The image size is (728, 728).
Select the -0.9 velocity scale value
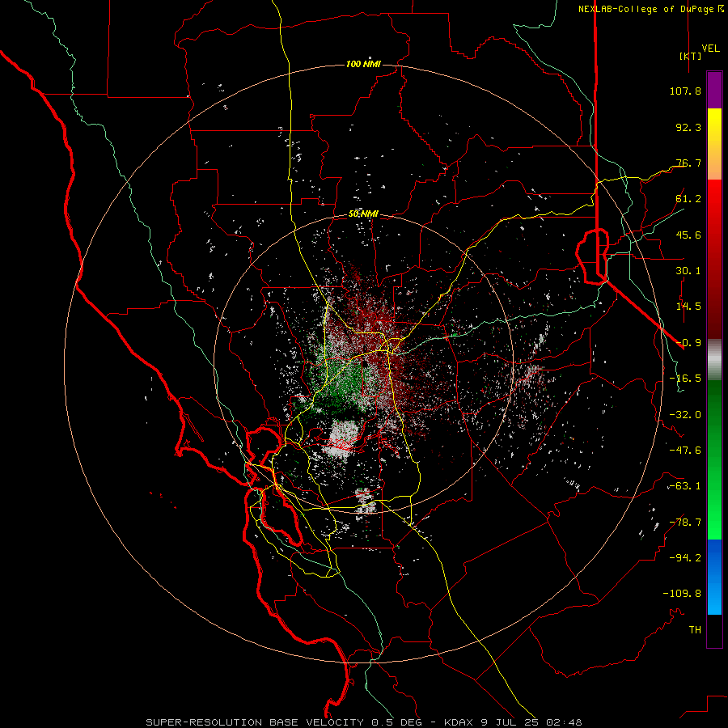pyautogui.click(x=688, y=343)
